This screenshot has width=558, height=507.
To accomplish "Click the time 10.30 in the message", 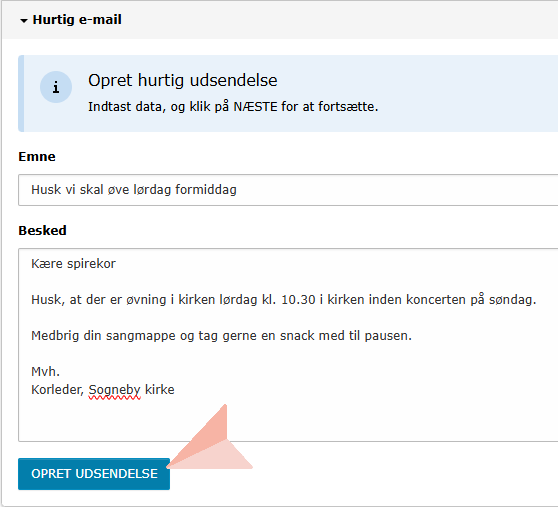I will click(x=298, y=300).
